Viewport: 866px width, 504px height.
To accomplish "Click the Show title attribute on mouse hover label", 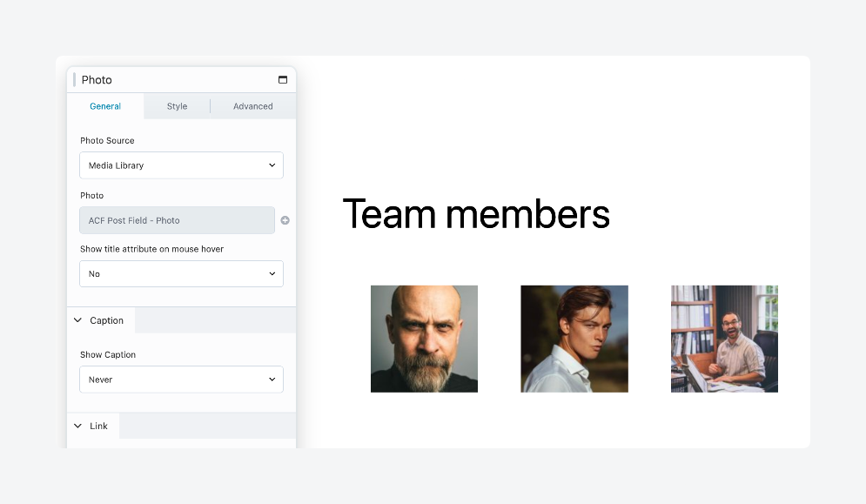I will [x=152, y=249].
